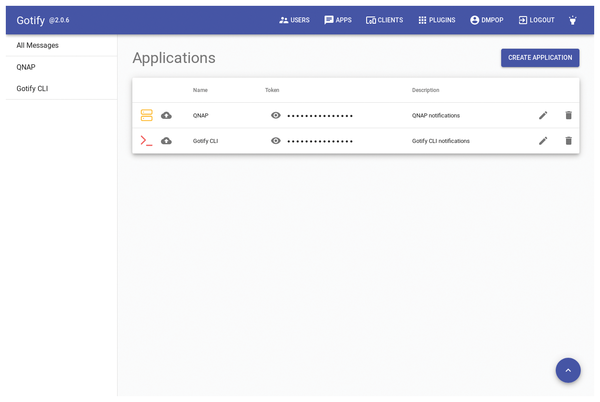Open the Clients page

coord(384,20)
